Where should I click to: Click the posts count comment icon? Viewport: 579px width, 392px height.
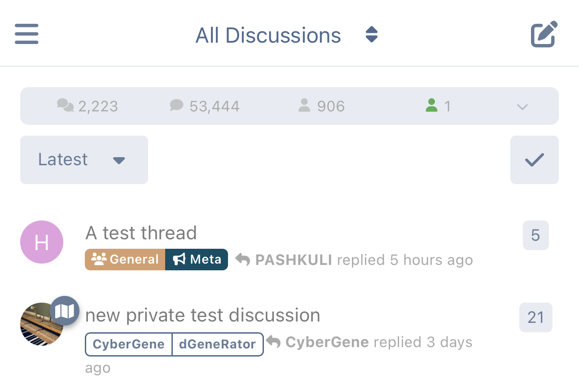pos(177,105)
